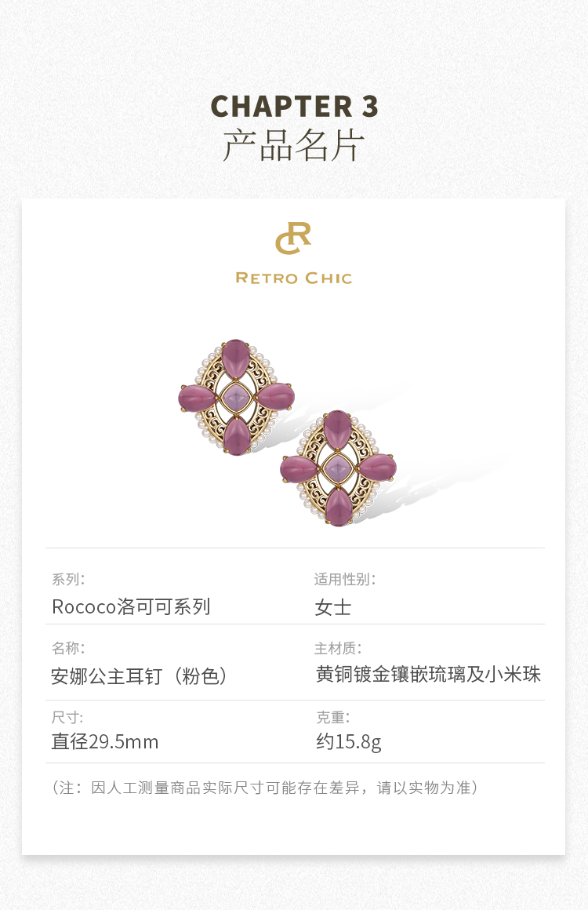Image resolution: width=588 pixels, height=910 pixels.
Task: Click the size value 直径29.5mm
Action: click(105, 741)
